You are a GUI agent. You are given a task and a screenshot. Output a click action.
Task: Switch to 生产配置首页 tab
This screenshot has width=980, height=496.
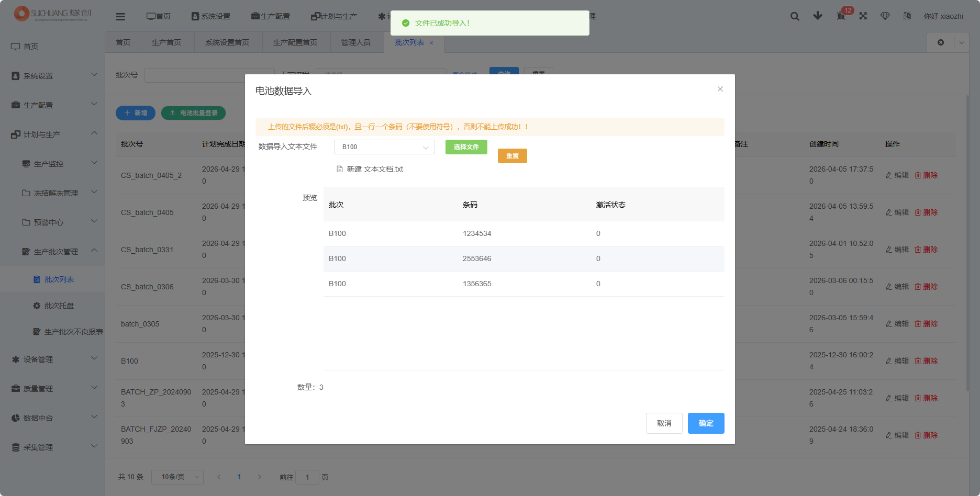pos(295,42)
